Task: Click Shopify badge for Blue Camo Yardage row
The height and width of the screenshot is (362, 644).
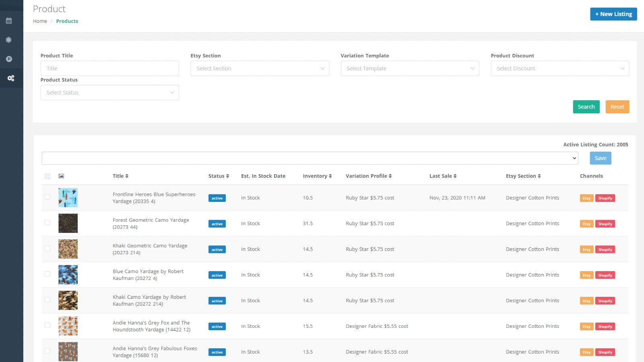Action: (x=605, y=275)
